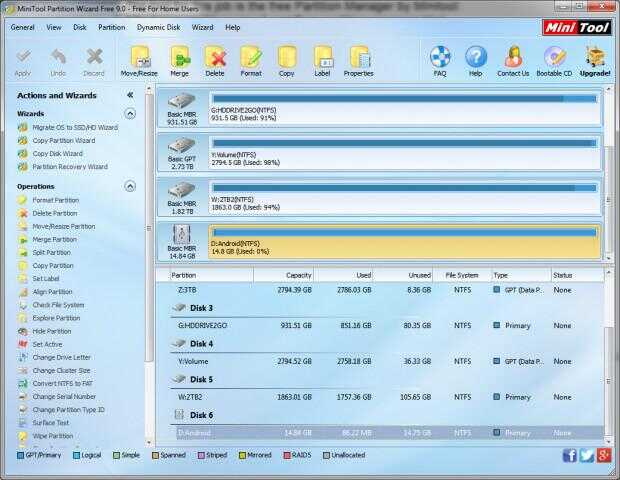Viewport: 620px width, 480px height.
Task: Click the Upgrade! icon
Action: (595, 57)
